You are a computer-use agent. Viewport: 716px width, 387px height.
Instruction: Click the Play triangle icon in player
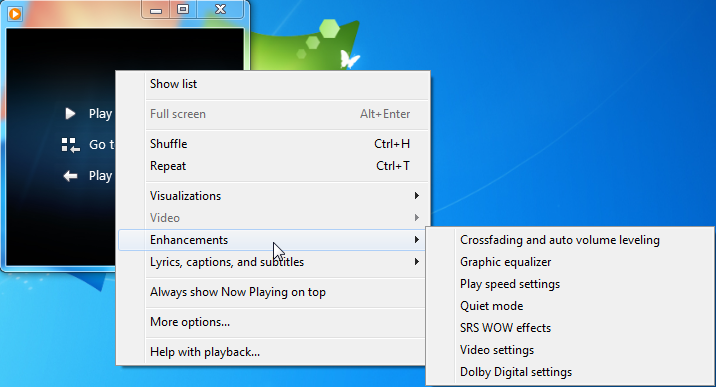(70, 114)
